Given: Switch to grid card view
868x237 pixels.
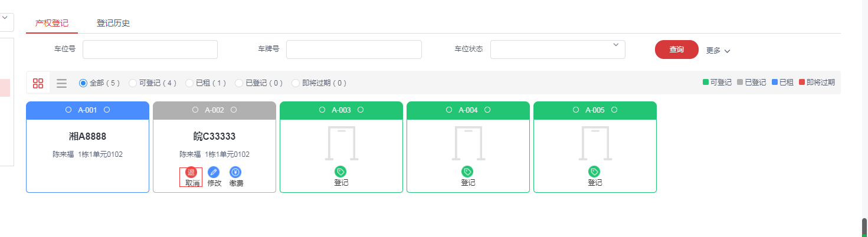Looking at the screenshot, I should (x=38, y=83).
